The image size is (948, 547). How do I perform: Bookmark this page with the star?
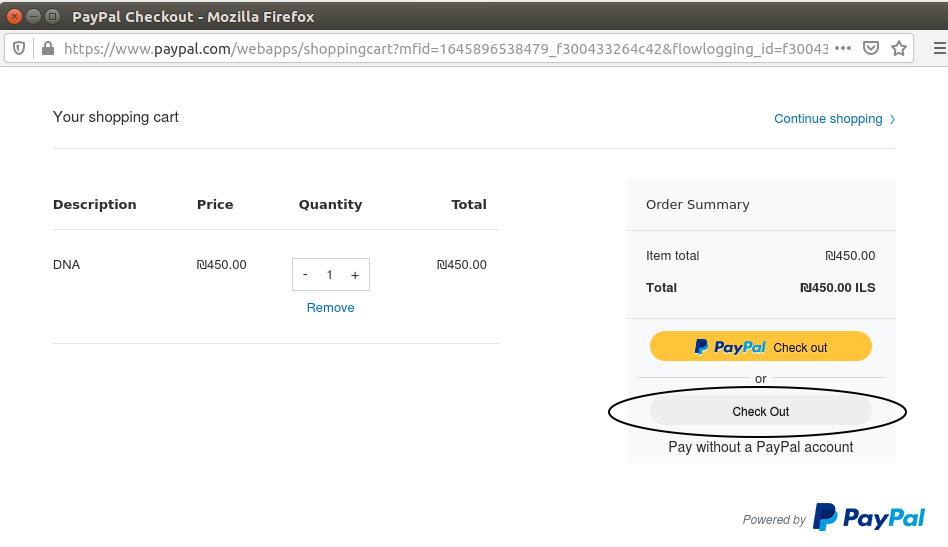[899, 48]
